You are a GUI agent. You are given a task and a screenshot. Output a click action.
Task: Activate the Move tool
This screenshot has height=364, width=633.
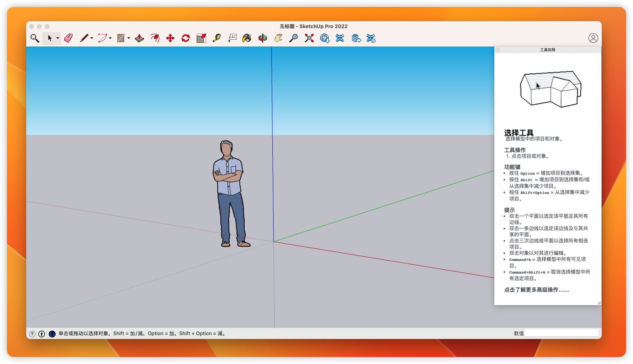click(x=170, y=38)
